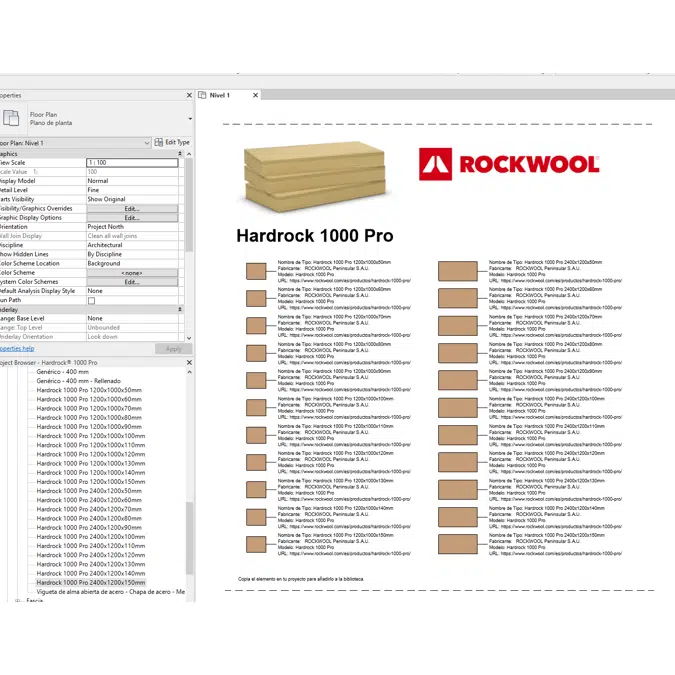Select Discipline value Architectural
The width and height of the screenshot is (675, 675).
[132, 245]
